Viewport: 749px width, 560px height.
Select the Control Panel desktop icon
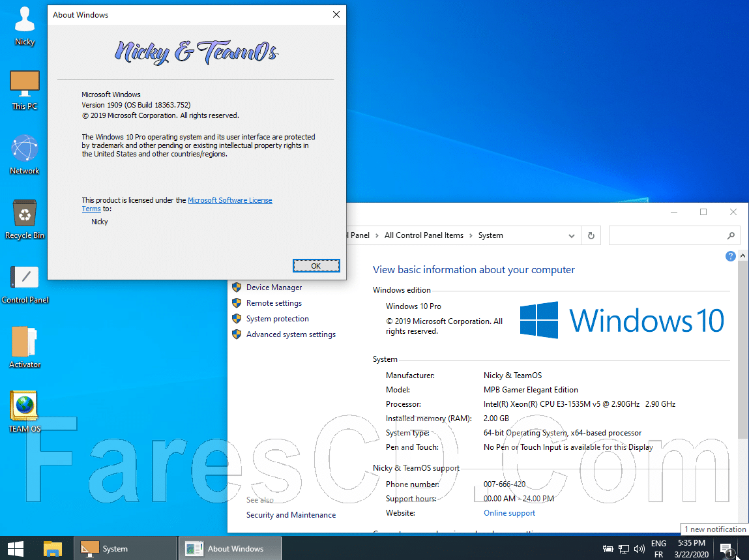(x=24, y=284)
